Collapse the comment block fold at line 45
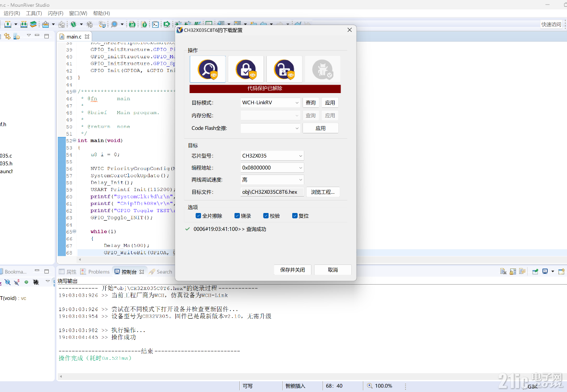The height and width of the screenshot is (392, 567). point(74,92)
